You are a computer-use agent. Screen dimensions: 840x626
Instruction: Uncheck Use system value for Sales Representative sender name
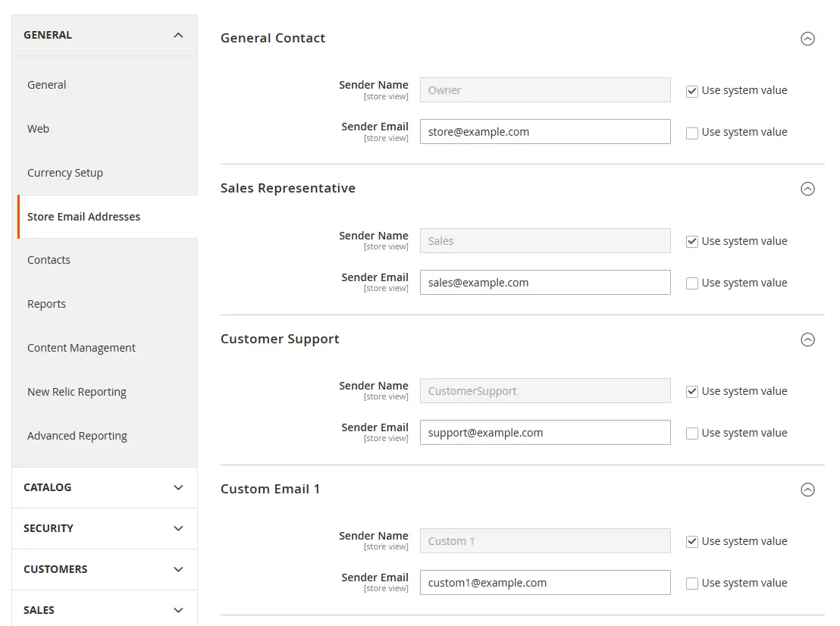click(691, 240)
